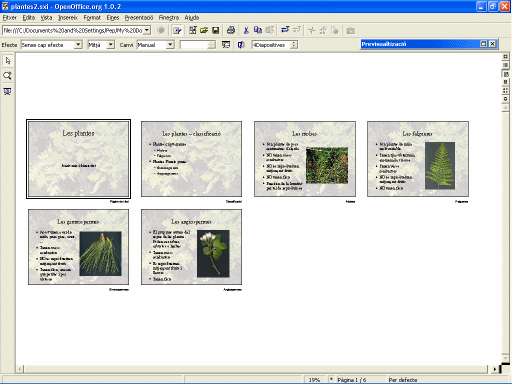The image size is (512, 384).
Task: Open the Eines menu
Action: coord(113,18)
